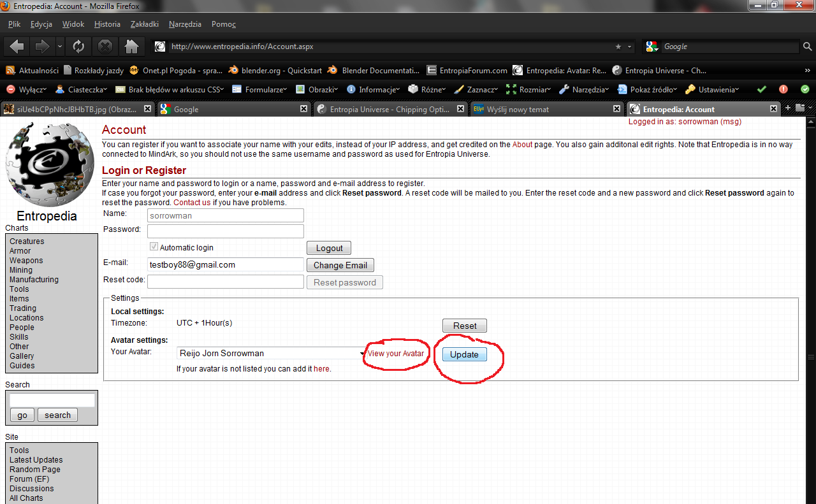Image resolution: width=816 pixels, height=504 pixels.
Task: Follow the View your Avatar link
Action: pos(395,354)
